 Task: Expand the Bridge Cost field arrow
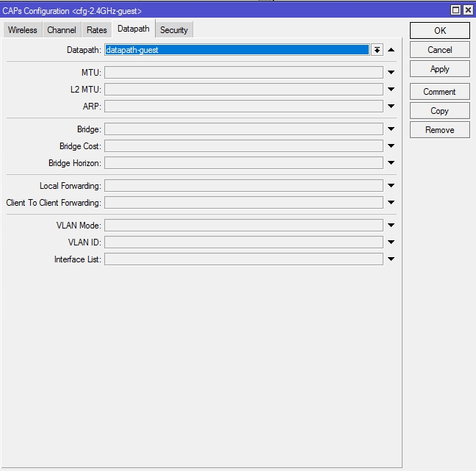392,146
